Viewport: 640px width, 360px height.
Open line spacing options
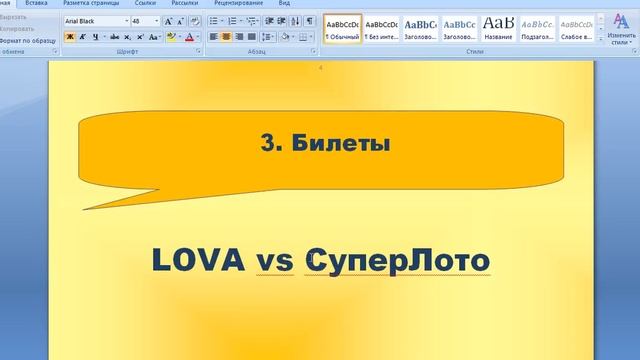pyautogui.click(x=268, y=37)
